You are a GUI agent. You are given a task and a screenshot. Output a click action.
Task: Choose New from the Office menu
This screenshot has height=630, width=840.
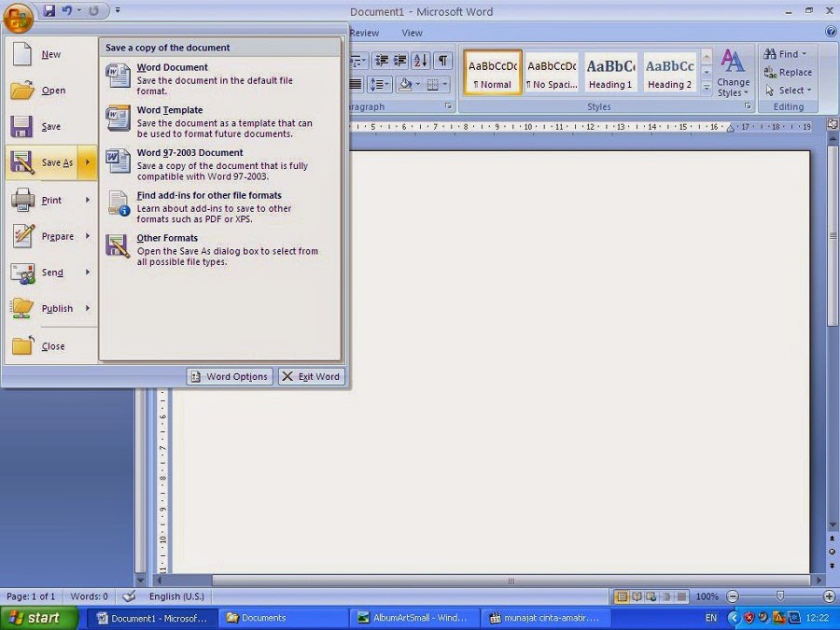[51, 54]
